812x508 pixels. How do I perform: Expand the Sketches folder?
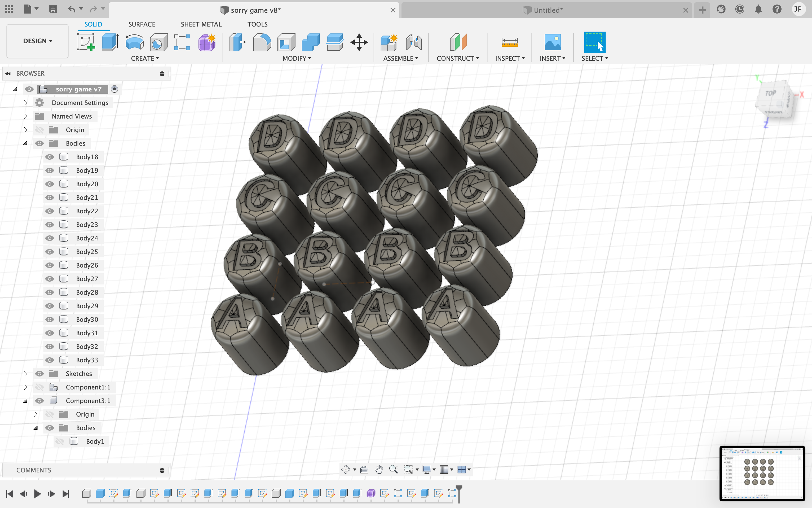pyautogui.click(x=25, y=374)
